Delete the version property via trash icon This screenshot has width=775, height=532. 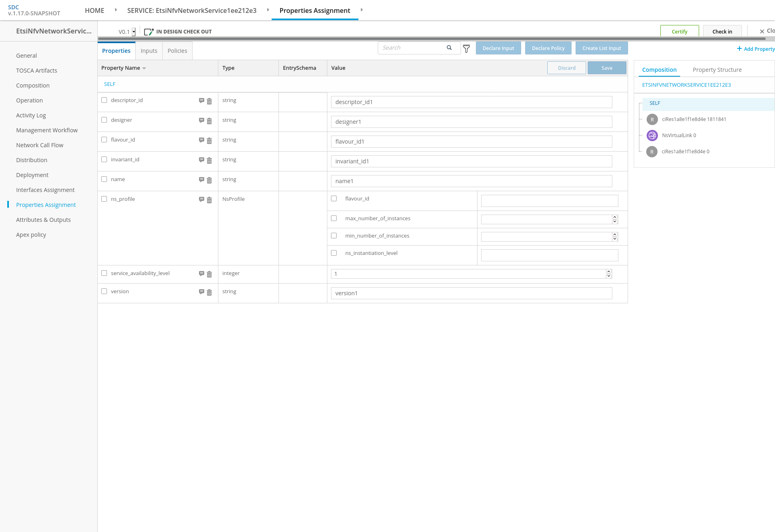209,292
